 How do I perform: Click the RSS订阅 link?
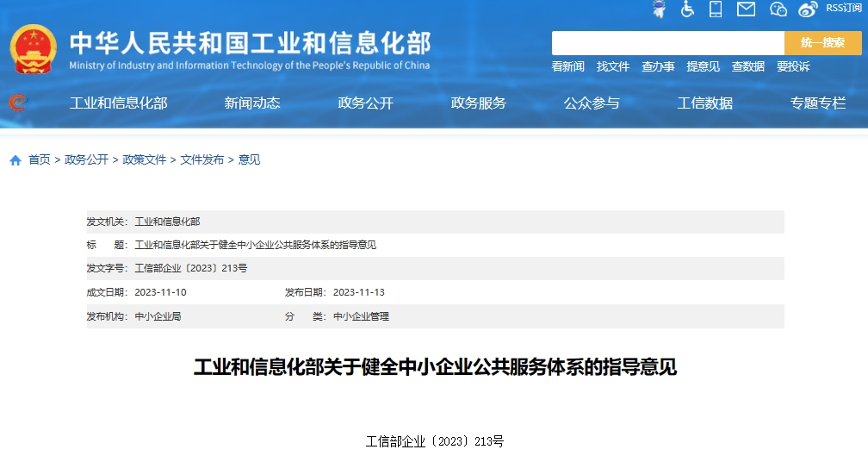coord(844,9)
